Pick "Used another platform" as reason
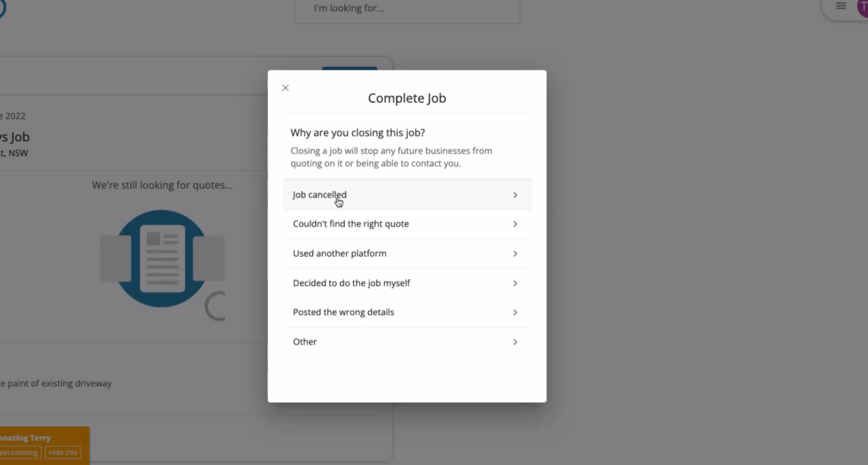This screenshot has height=465, width=868. point(340,253)
